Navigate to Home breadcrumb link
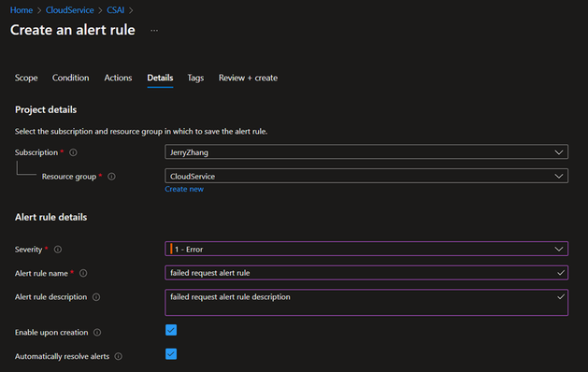The width and height of the screenshot is (588, 372). pyautogui.click(x=22, y=10)
